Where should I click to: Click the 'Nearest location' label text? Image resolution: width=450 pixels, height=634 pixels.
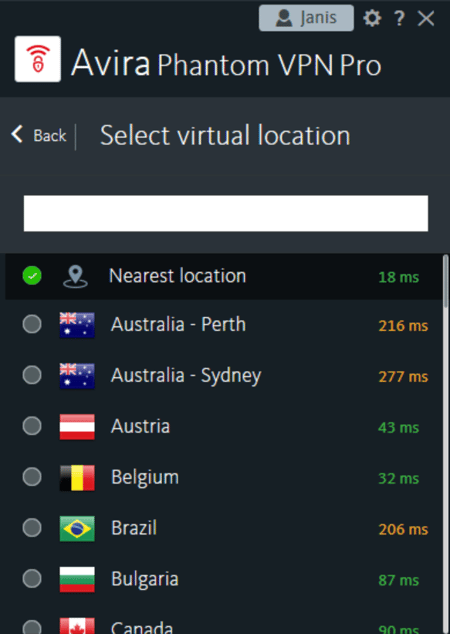[x=177, y=276]
